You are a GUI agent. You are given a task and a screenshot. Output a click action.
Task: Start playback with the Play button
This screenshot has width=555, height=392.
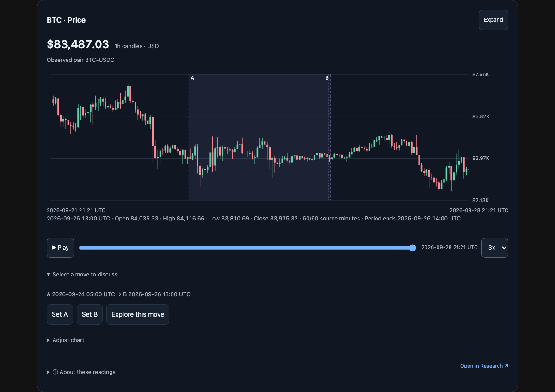[60, 248]
